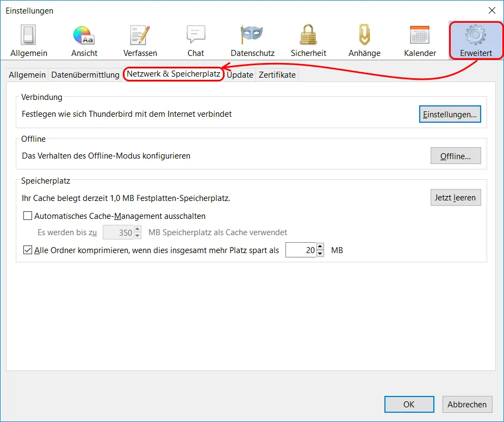Viewport: 504px width, 422px height.
Task: Uncheck Alle Ordner komprimieren checkbox
Action: [28, 250]
